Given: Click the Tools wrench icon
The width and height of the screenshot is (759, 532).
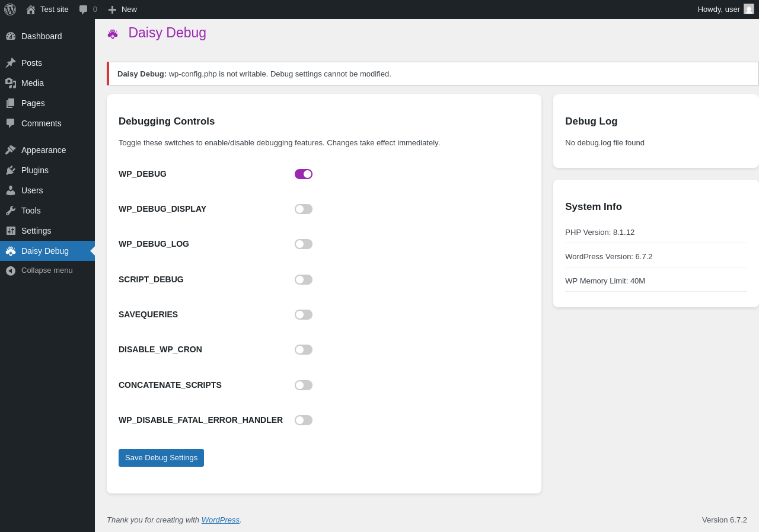Looking at the screenshot, I should (11, 211).
